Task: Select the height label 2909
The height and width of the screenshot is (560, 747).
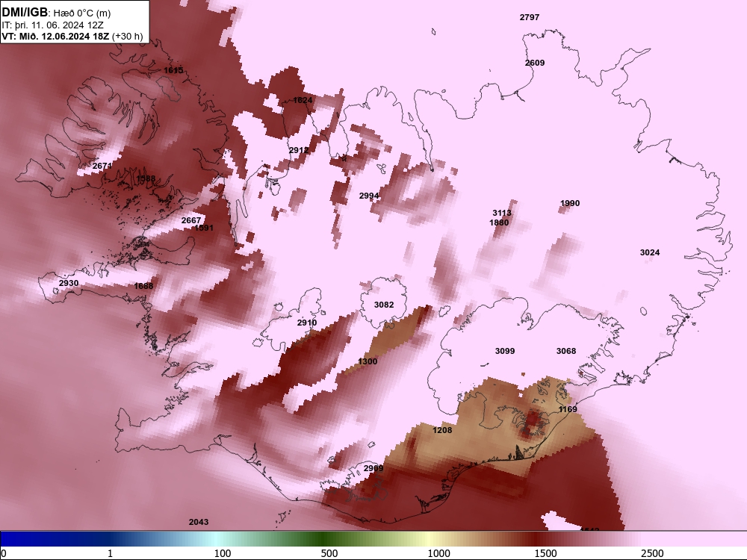Action: coord(373,468)
